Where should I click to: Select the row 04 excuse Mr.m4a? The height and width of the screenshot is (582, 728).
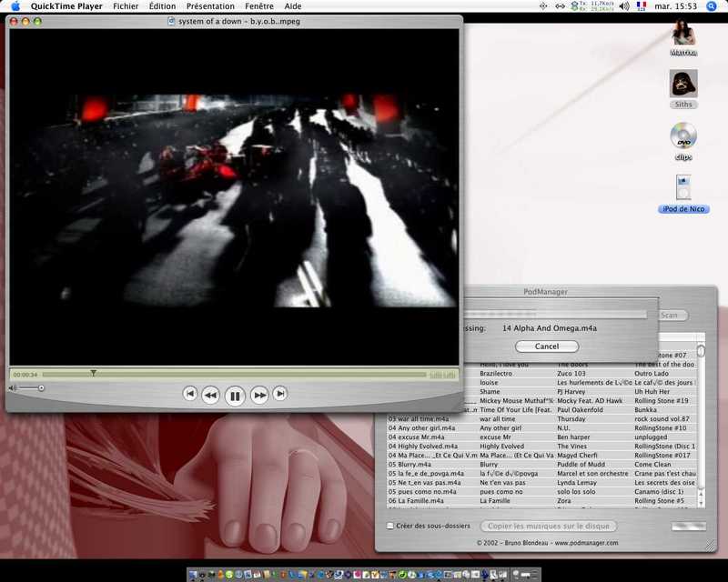tap(541, 437)
